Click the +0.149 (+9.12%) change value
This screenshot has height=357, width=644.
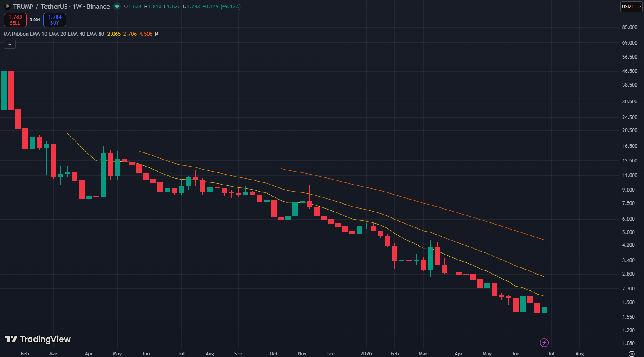pyautogui.click(x=222, y=7)
